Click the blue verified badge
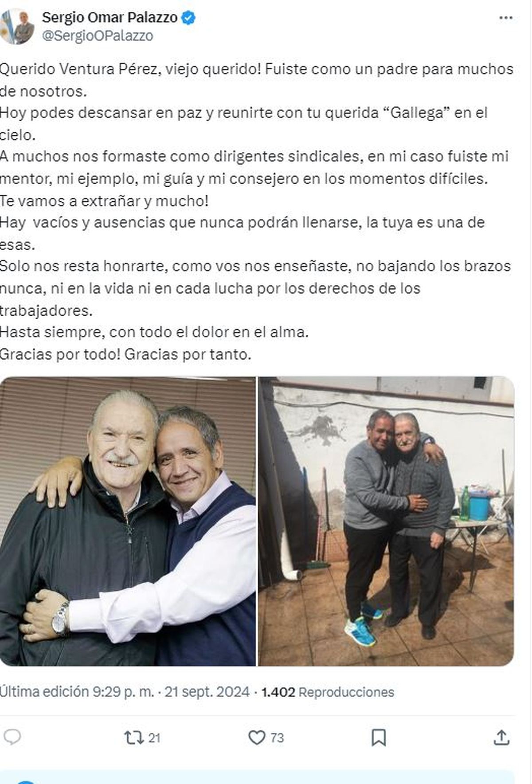 pyautogui.click(x=189, y=18)
